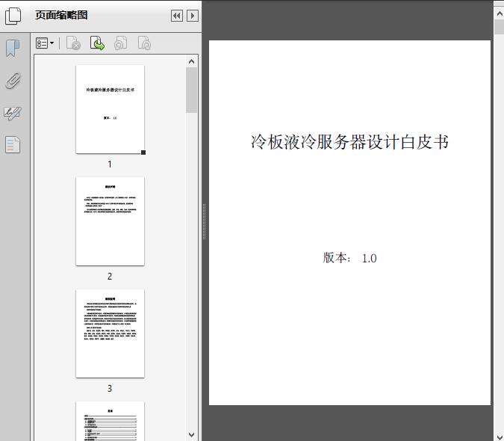
Task: Collapse the navigation pane with double-arrow button
Action: 177,16
